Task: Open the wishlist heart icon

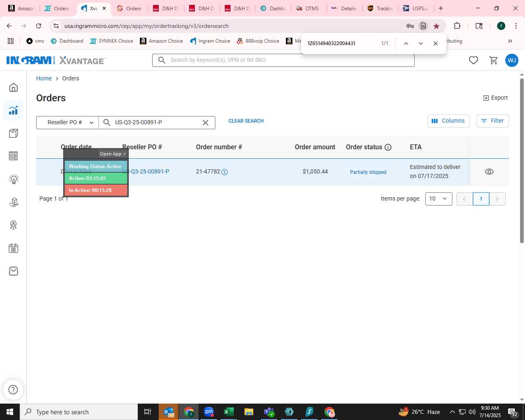Action: click(473, 60)
